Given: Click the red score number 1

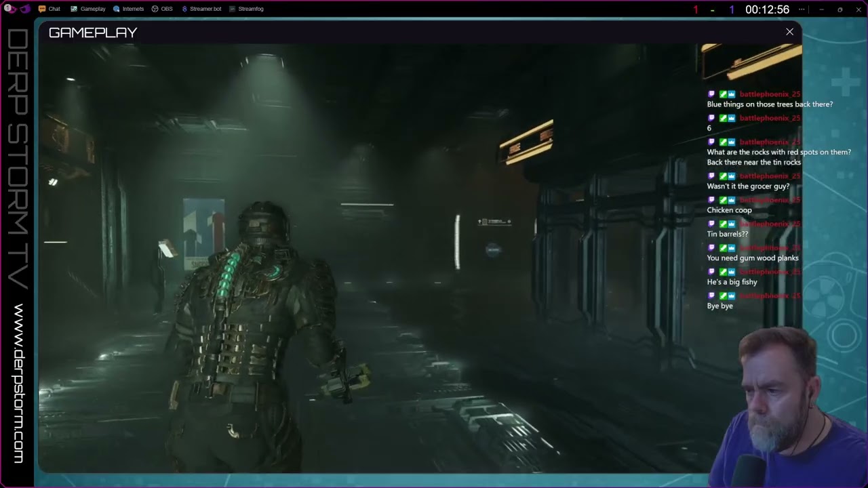Looking at the screenshot, I should click(695, 9).
